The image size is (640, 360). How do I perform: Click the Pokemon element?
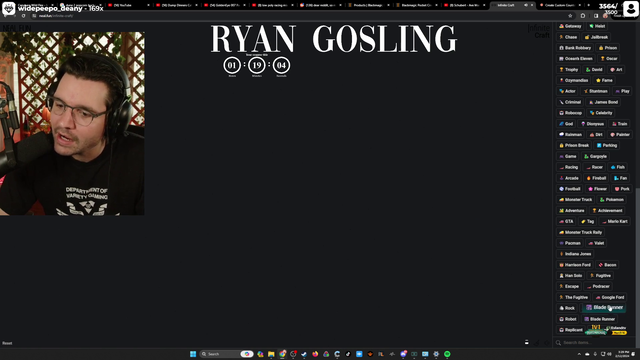pyautogui.click(x=611, y=200)
